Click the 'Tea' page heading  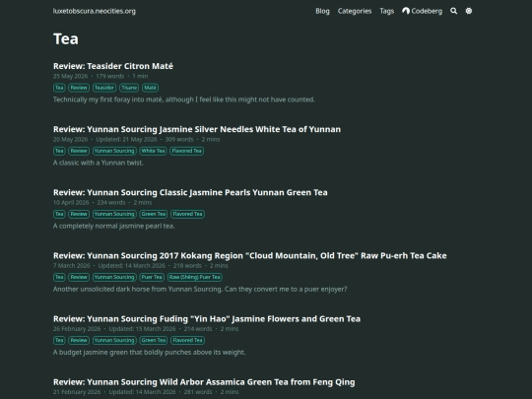[x=66, y=38]
